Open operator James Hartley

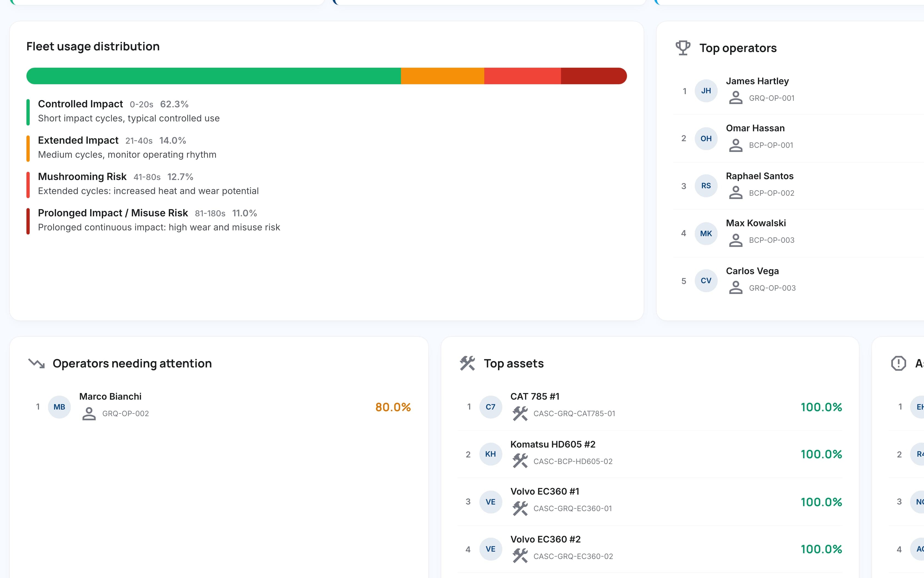point(799,91)
